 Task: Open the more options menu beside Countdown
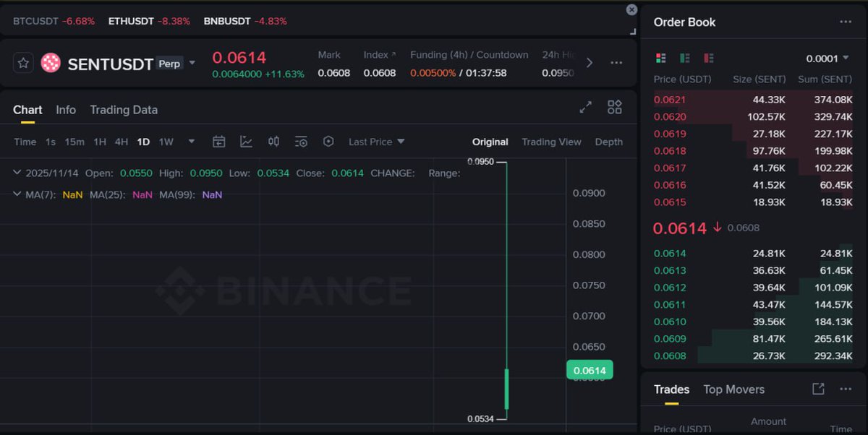pyautogui.click(x=616, y=63)
